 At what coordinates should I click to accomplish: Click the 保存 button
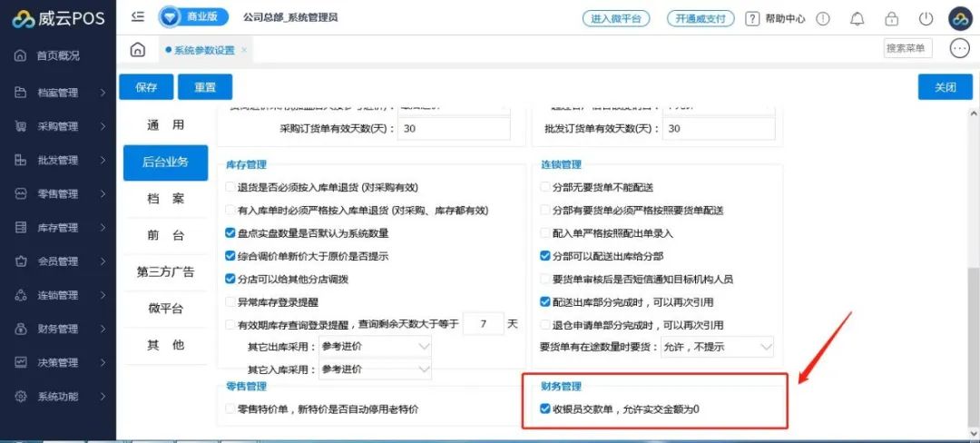[146, 87]
